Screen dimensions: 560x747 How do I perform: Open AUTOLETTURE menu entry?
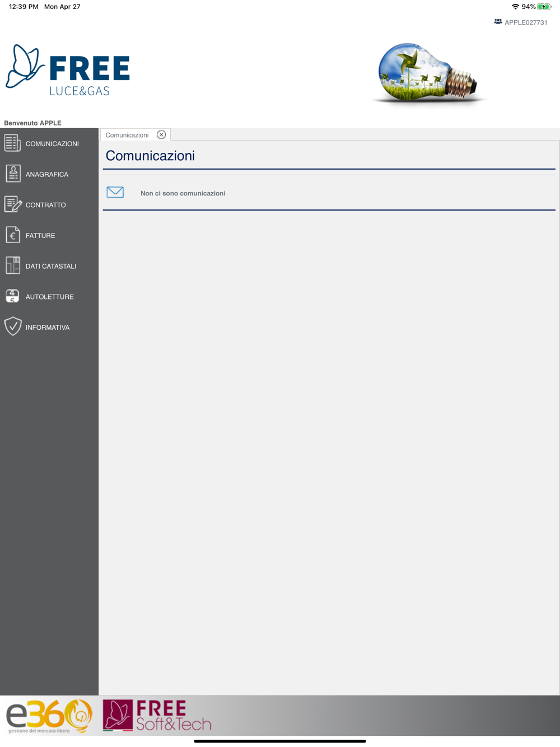point(50,297)
